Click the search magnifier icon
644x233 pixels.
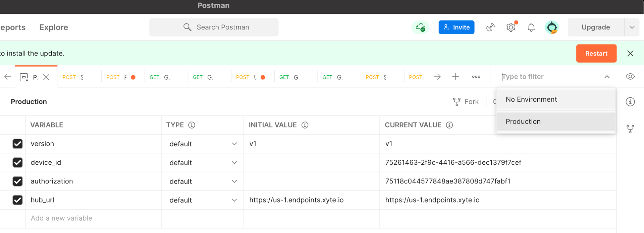187,27
